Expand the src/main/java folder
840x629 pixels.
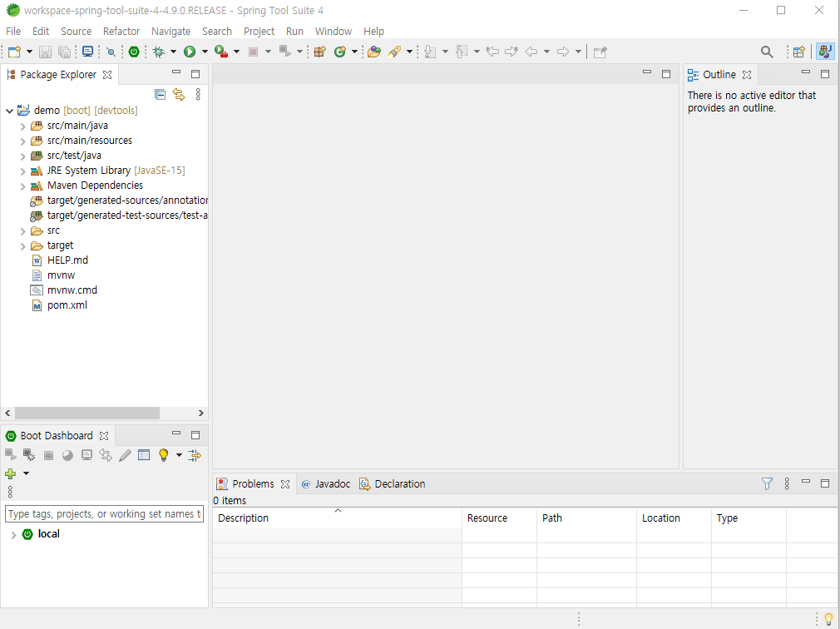[x=22, y=126]
